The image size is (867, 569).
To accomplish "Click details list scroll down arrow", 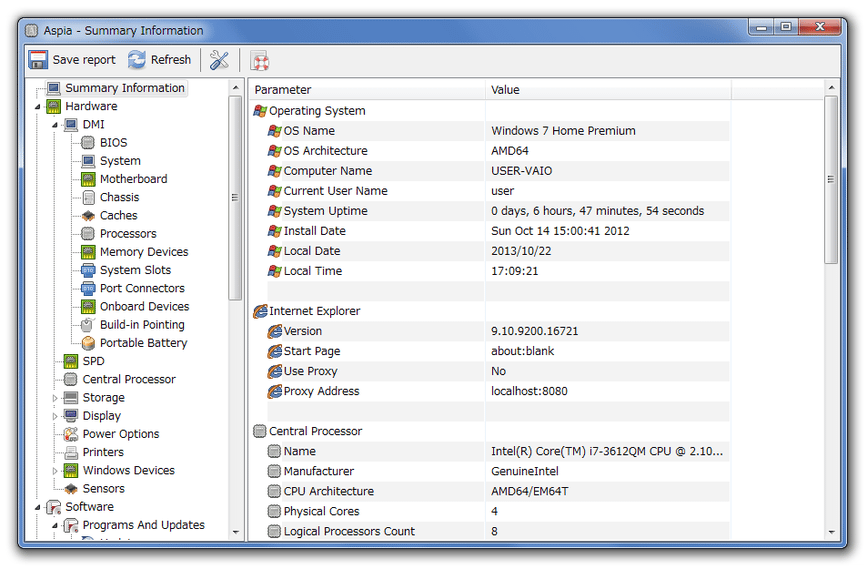I will pos(831,533).
